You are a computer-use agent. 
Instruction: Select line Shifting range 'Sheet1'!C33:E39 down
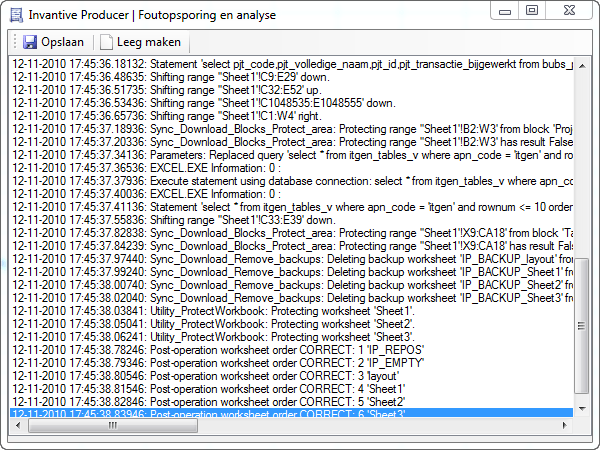point(292,220)
